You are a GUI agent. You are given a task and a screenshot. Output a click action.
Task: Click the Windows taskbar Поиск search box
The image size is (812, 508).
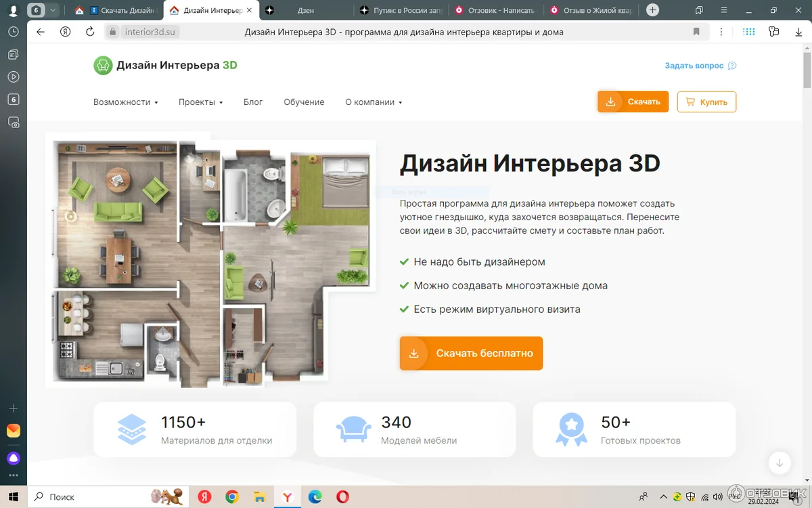coord(108,496)
